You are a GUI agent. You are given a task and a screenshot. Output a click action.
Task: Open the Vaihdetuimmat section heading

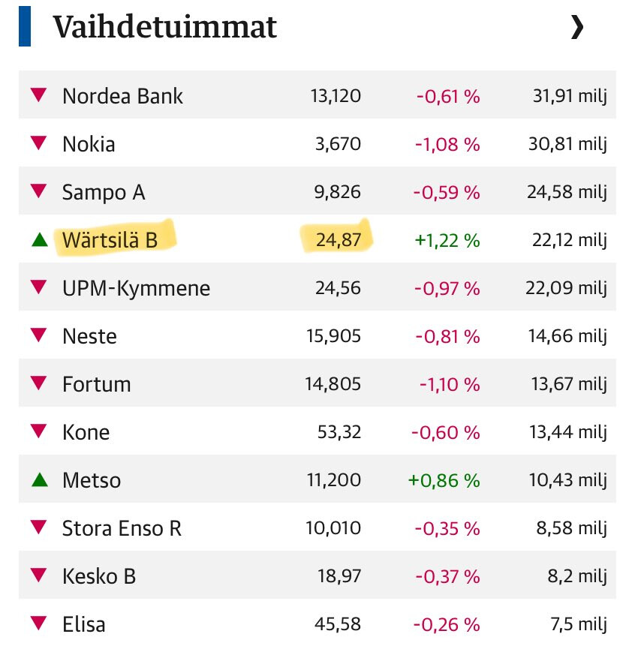click(164, 28)
